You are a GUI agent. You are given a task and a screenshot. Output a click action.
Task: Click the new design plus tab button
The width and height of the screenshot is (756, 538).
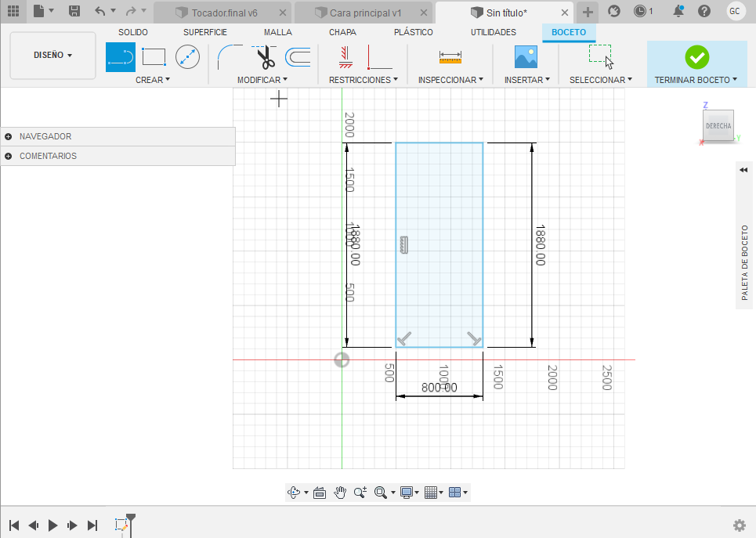(588, 12)
